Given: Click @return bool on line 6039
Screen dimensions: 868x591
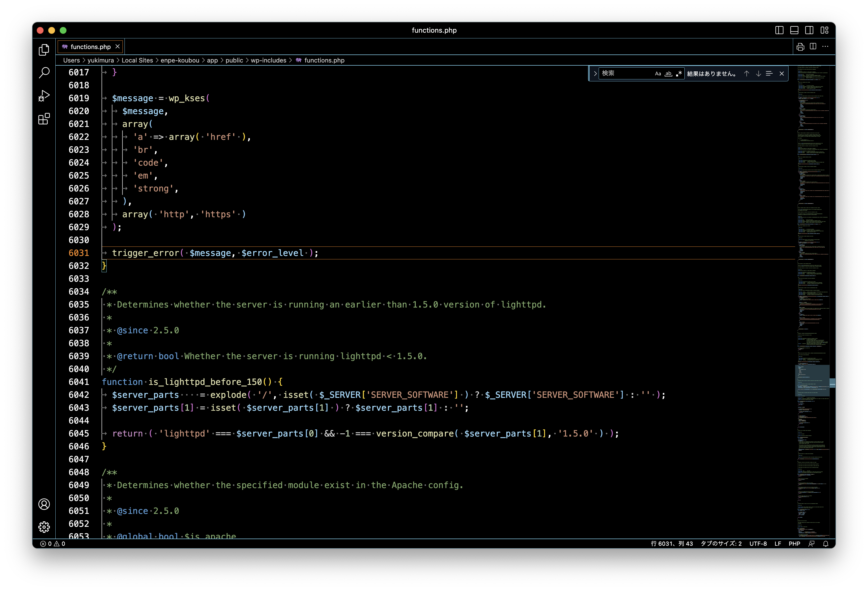Looking at the screenshot, I should point(148,356).
